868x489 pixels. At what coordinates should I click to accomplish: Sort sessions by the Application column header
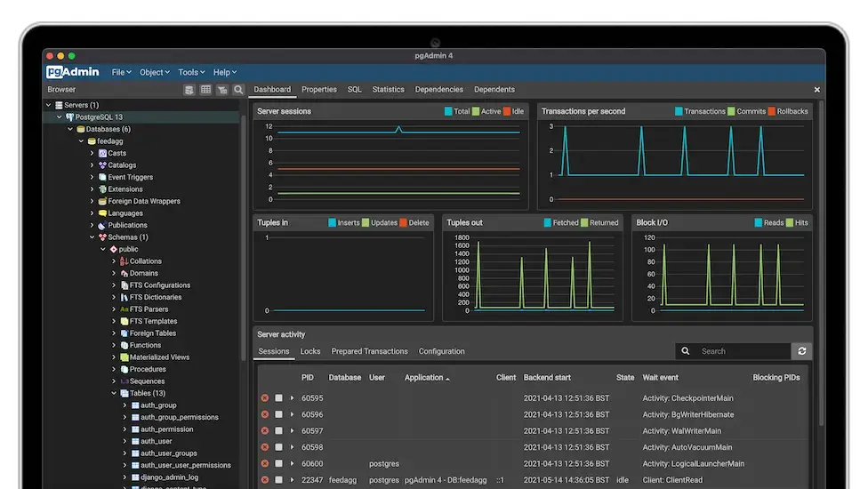pyautogui.click(x=425, y=378)
